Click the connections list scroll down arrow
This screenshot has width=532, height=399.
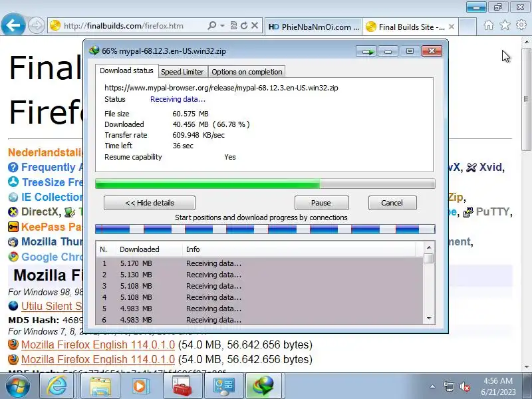click(x=429, y=319)
